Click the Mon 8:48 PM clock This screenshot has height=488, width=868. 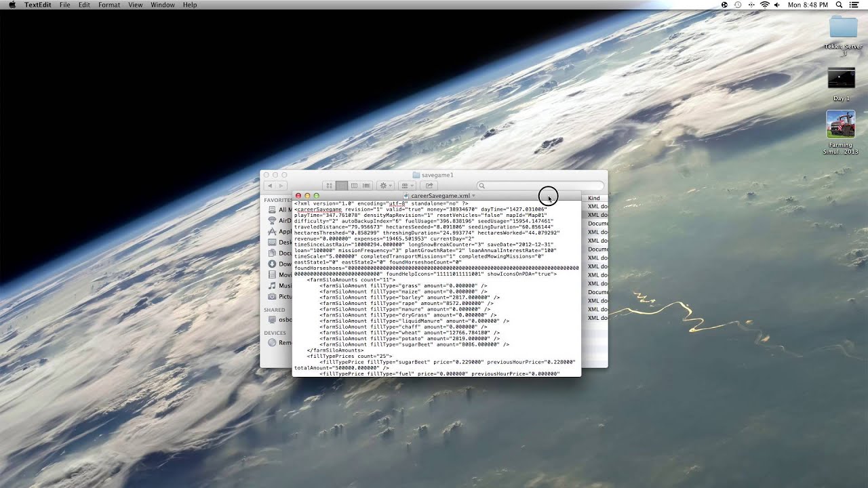pos(808,5)
